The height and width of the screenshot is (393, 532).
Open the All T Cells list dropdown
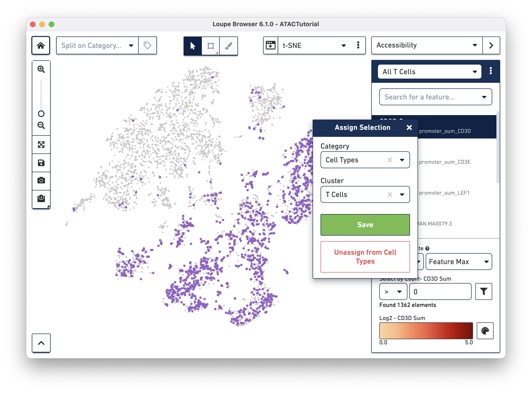[429, 72]
